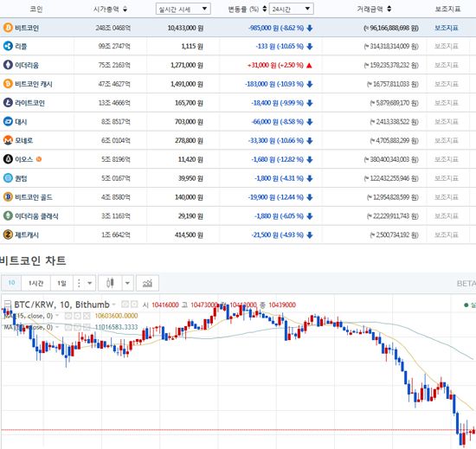Image resolution: width=476 pixels, height=449 pixels.
Task: Click the 414,500 원 price for 제트캐시
Action: point(189,234)
